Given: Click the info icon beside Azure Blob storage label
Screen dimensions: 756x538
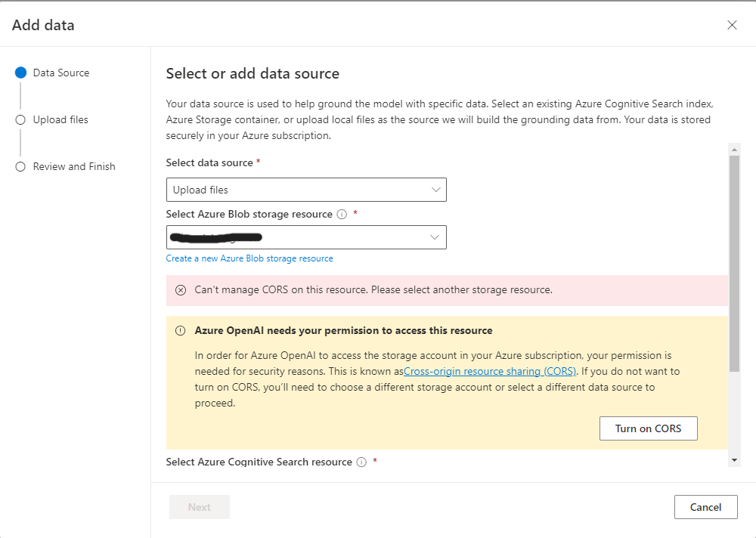Looking at the screenshot, I should click(342, 215).
